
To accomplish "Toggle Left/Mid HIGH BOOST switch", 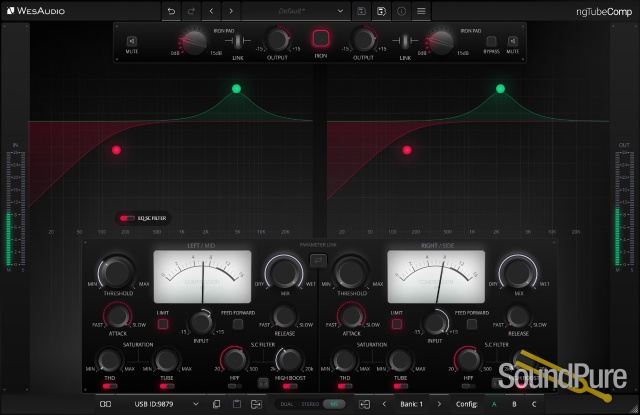I will [290, 386].
